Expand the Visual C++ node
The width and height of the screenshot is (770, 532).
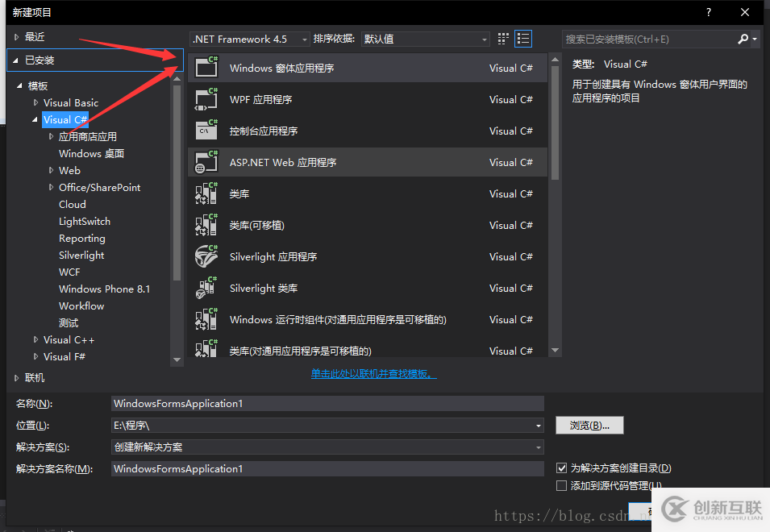point(35,339)
